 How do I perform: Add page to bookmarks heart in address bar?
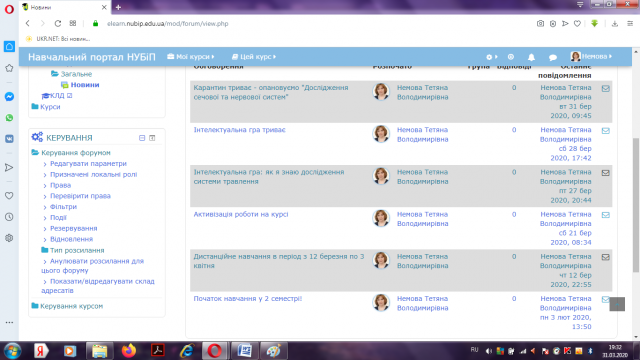pos(577,24)
